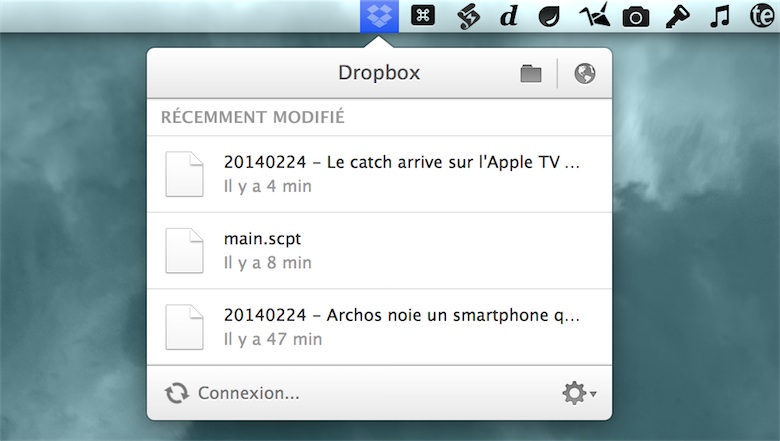The width and height of the screenshot is (780, 441).
Task: Open the Dropbox folder via folder icon
Action: pyautogui.click(x=531, y=74)
